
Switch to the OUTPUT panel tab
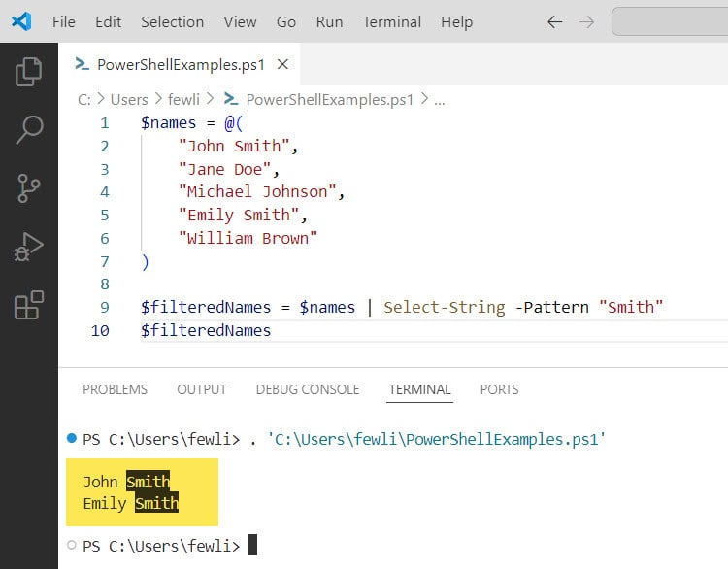[202, 389]
